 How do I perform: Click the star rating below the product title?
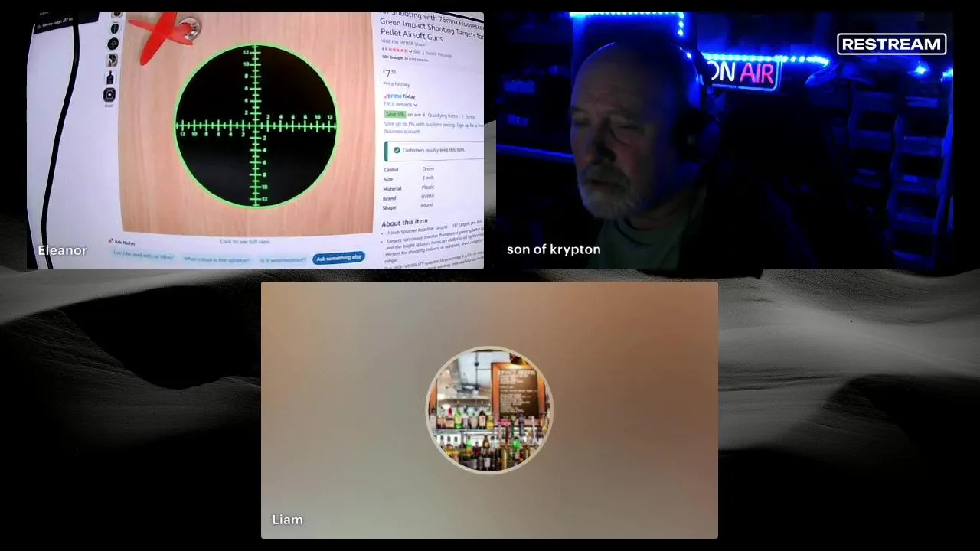point(398,51)
